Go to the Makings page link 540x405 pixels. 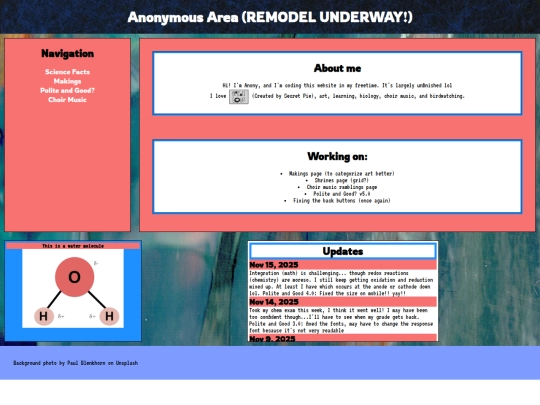(x=67, y=81)
